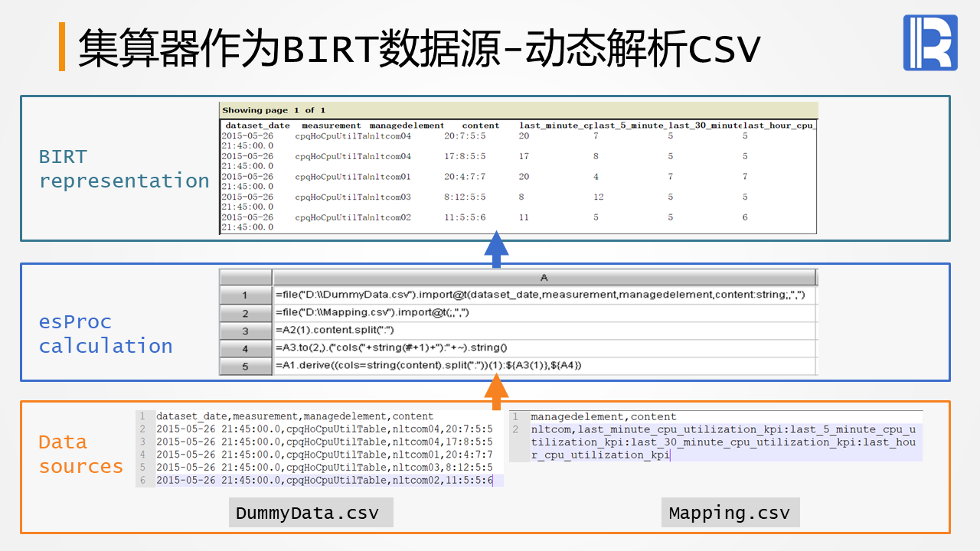Click the "Data sources" section label
980x551 pixels.
coord(81,454)
